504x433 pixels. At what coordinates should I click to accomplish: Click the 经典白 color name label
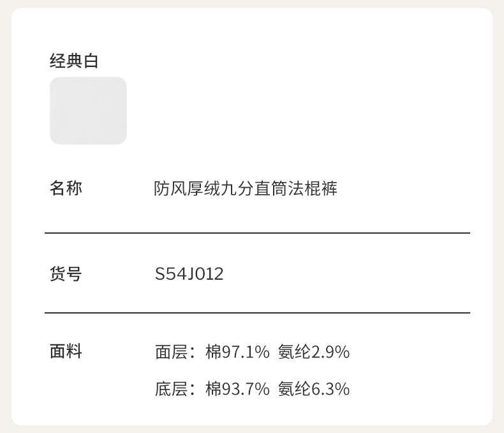74,61
